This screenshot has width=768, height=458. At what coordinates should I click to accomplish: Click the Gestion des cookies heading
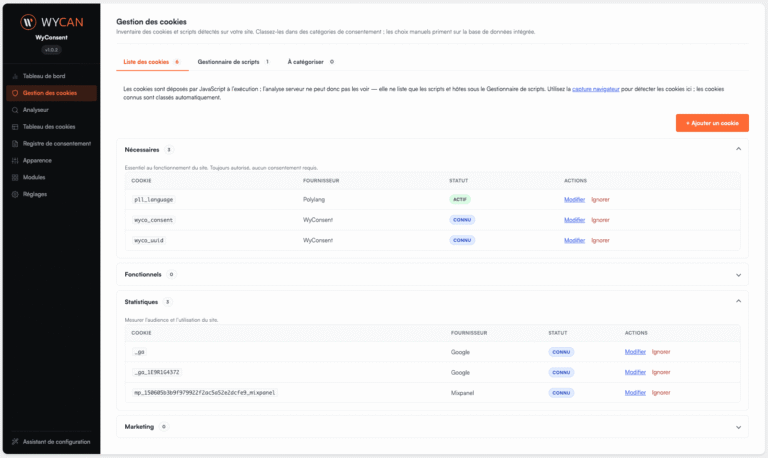point(151,22)
